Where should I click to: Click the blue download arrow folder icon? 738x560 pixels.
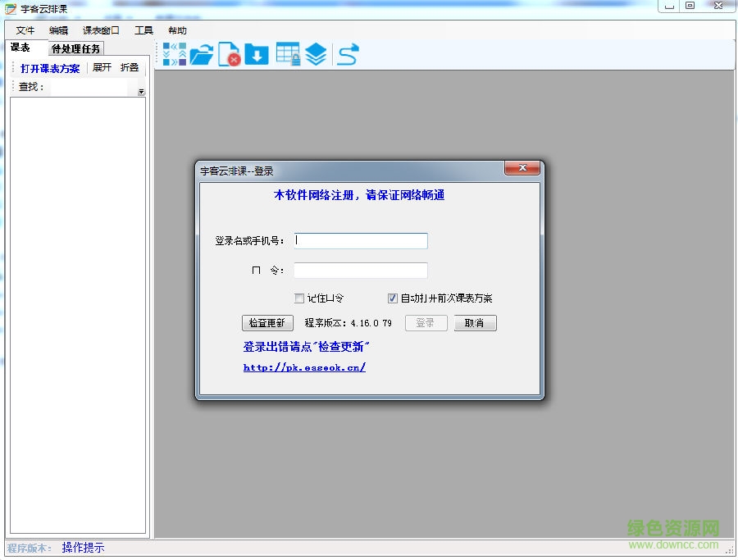click(257, 55)
